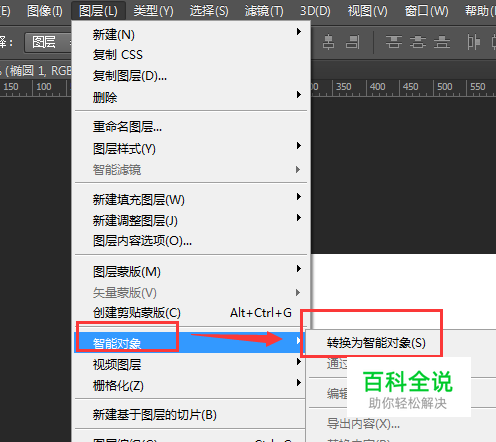The width and height of the screenshot is (496, 442).
Task: Open the 帮助 menu
Action: click(479, 11)
